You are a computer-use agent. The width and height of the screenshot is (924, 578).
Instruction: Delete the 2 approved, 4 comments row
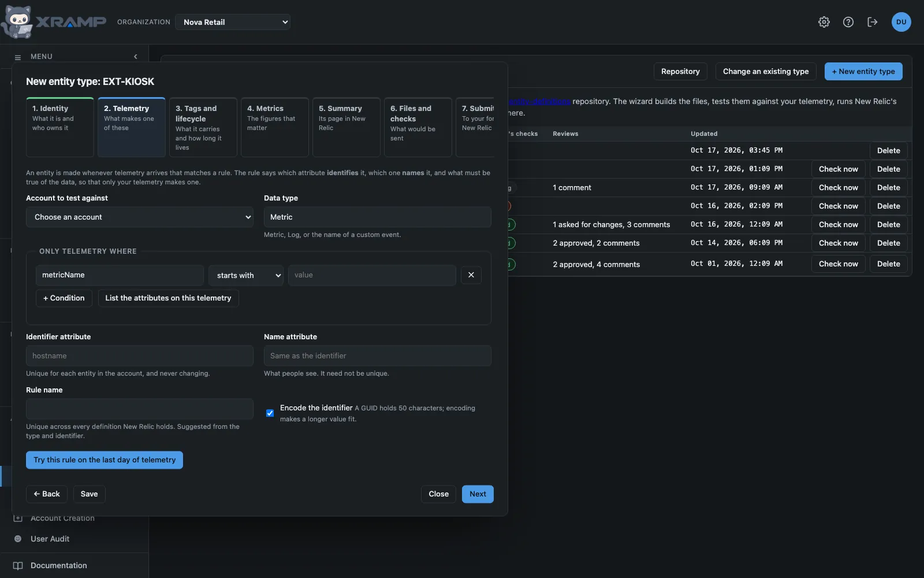(x=889, y=264)
